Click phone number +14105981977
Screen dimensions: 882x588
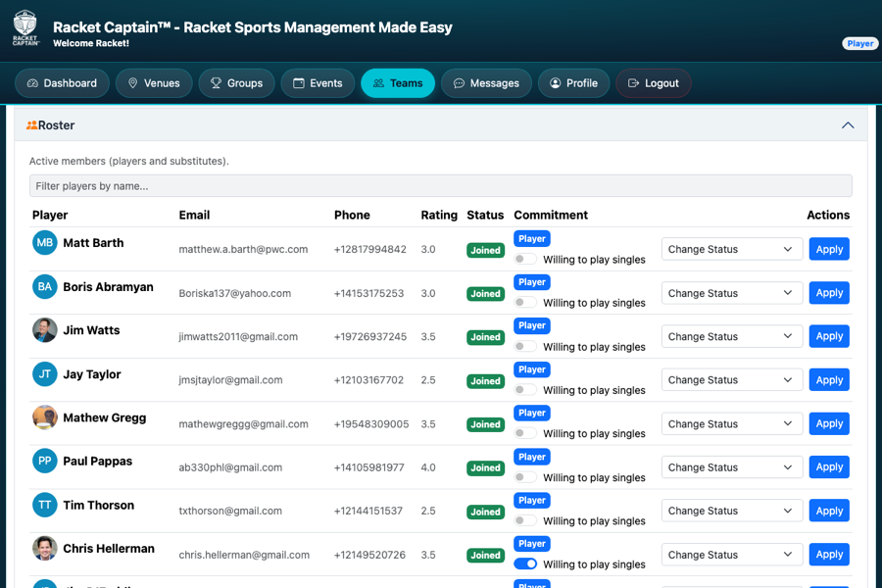tap(369, 467)
